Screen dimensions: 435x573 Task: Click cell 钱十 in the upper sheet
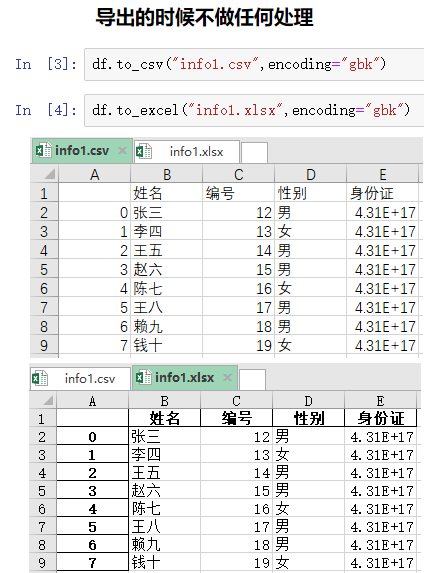tap(166, 345)
